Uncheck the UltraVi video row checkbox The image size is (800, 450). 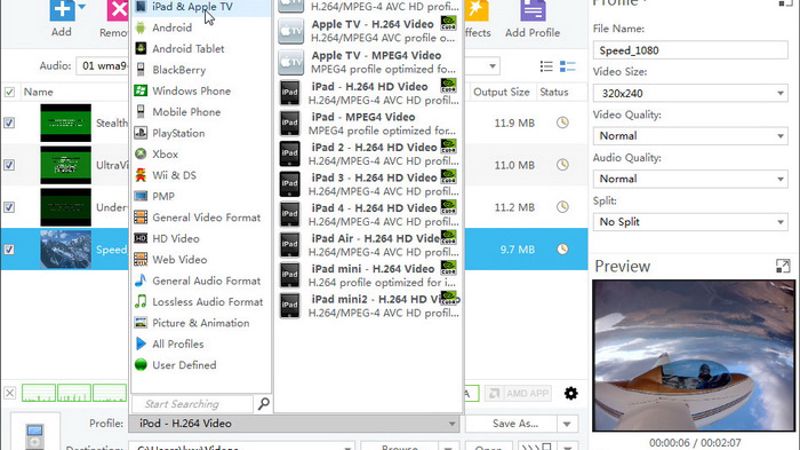click(x=9, y=165)
